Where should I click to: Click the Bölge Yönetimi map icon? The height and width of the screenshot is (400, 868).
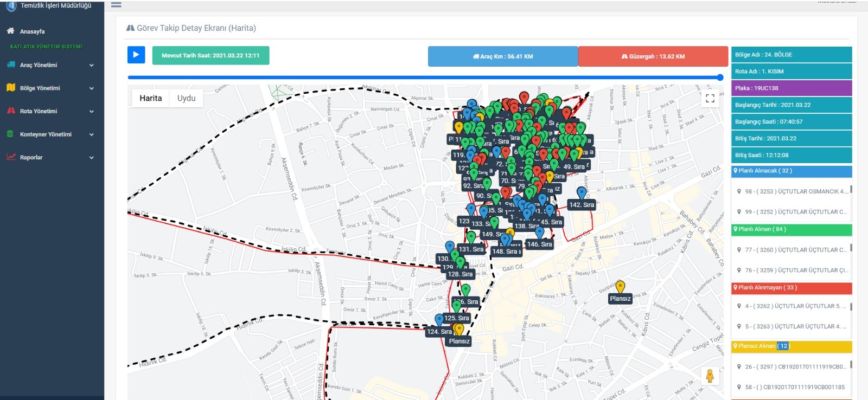click(11, 88)
